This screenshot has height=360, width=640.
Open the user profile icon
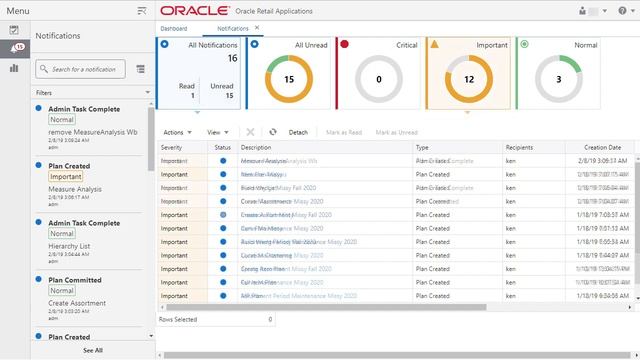[582, 11]
